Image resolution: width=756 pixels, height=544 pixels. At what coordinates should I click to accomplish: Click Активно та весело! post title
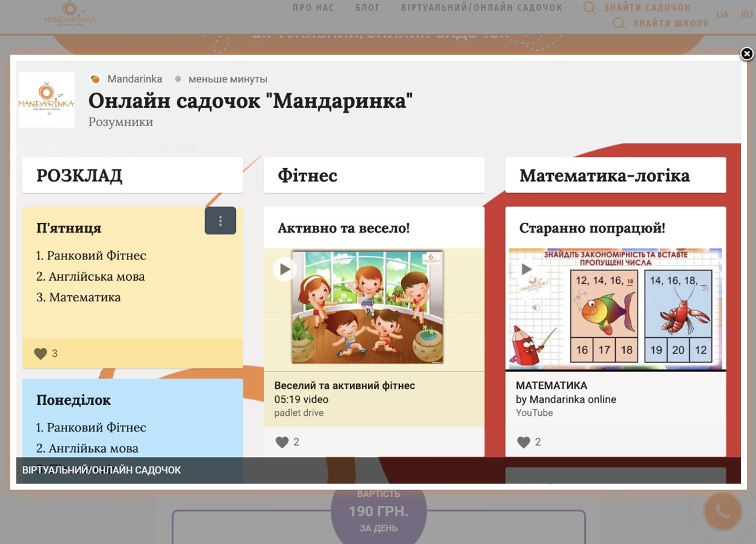(344, 228)
